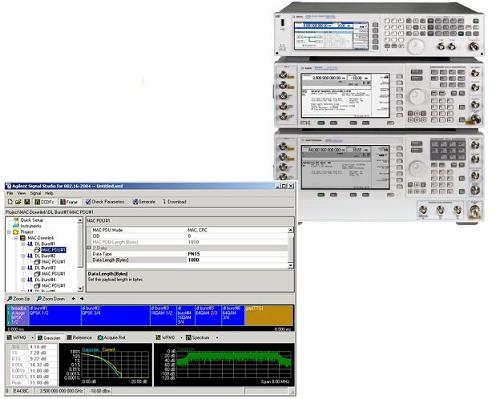Screen dimensions: 500x399
Task: Toggle the Reference trace button
Action: [x=79, y=338]
